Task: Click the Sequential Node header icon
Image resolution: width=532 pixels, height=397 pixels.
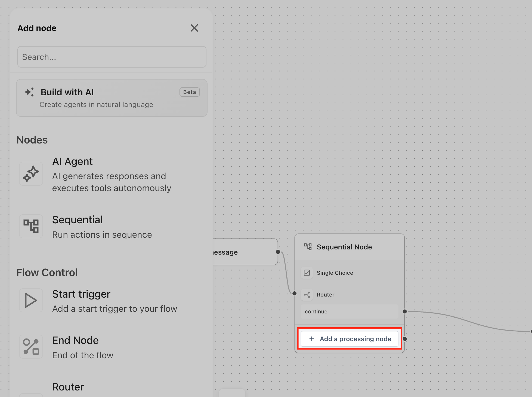Action: pyautogui.click(x=308, y=247)
